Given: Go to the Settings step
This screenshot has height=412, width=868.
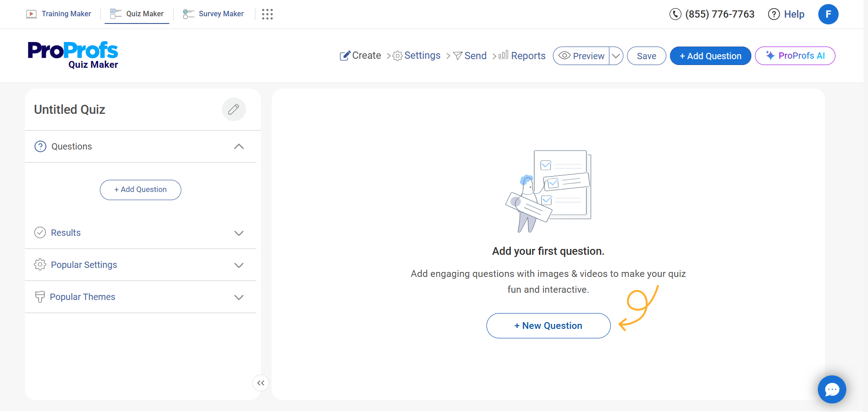Looking at the screenshot, I should (x=416, y=56).
